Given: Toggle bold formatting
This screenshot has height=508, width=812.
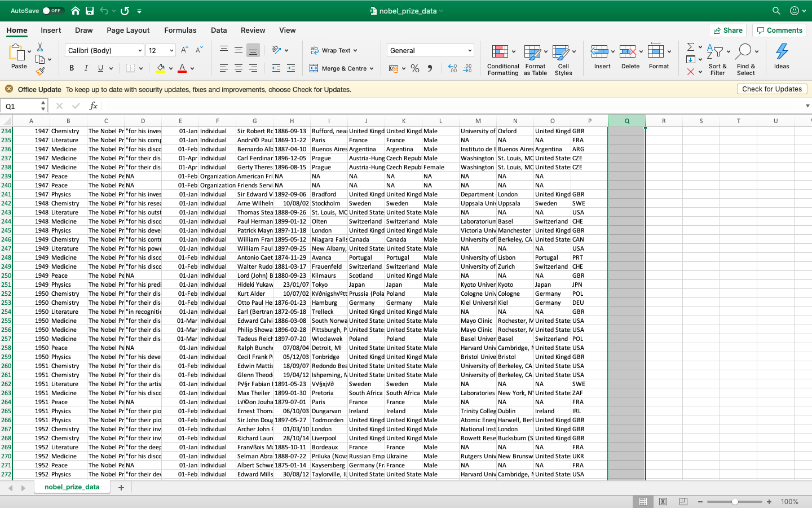Looking at the screenshot, I should point(71,68).
